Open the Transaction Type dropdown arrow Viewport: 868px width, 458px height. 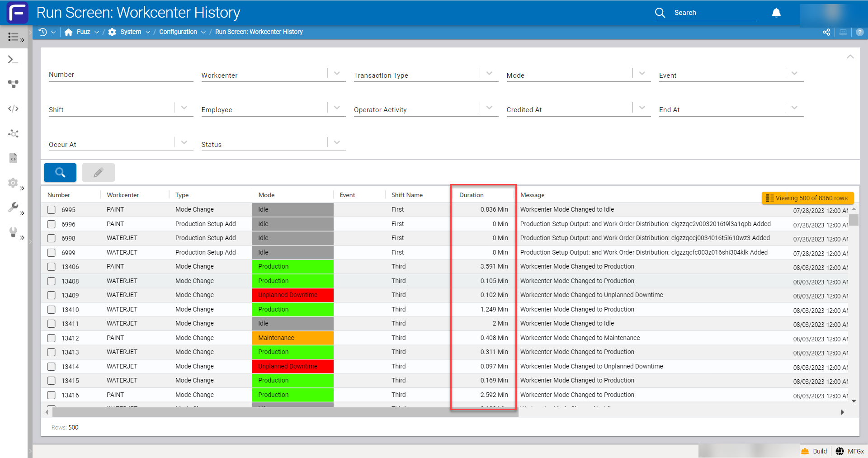point(489,73)
